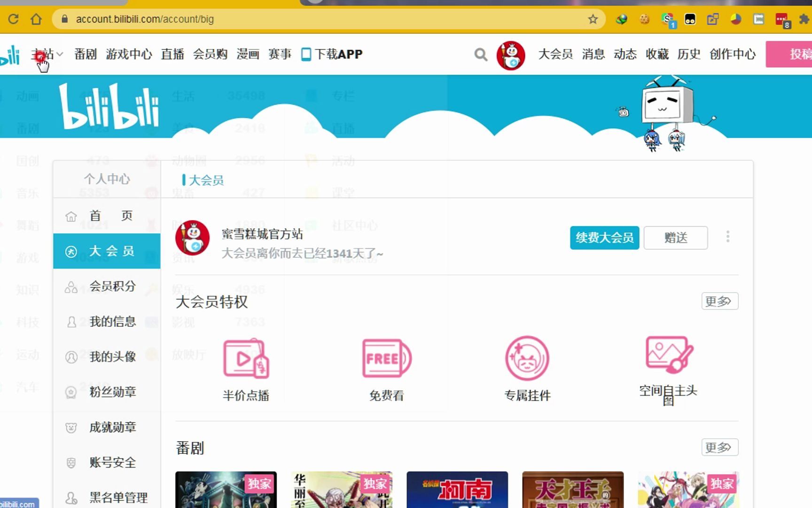This screenshot has height=508, width=812.
Task: Click the username 蜜雪糕城官方站
Action: 262,234
